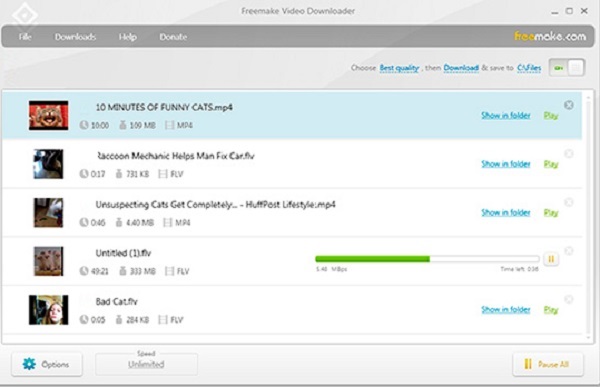Click the 10 MINUTES OF FUNNY CATS thumbnail
This screenshot has height=387, width=600.
tap(49, 115)
